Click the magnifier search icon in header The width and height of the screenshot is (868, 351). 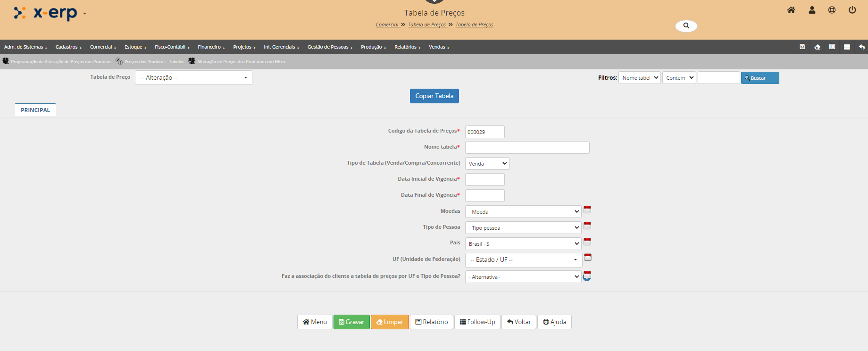(x=686, y=26)
